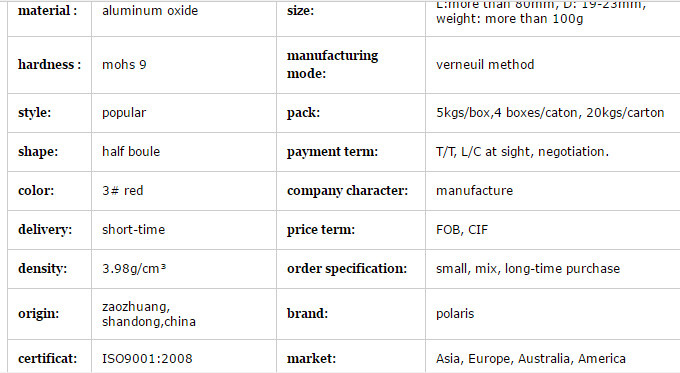Click the 'verneuil method' text
The height and width of the screenshot is (373, 680).
coord(485,65)
